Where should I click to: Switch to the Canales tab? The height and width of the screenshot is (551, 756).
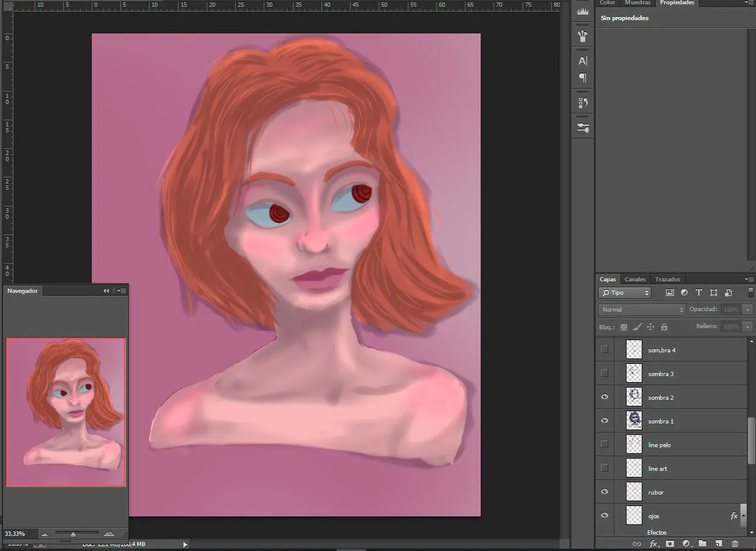click(x=635, y=279)
